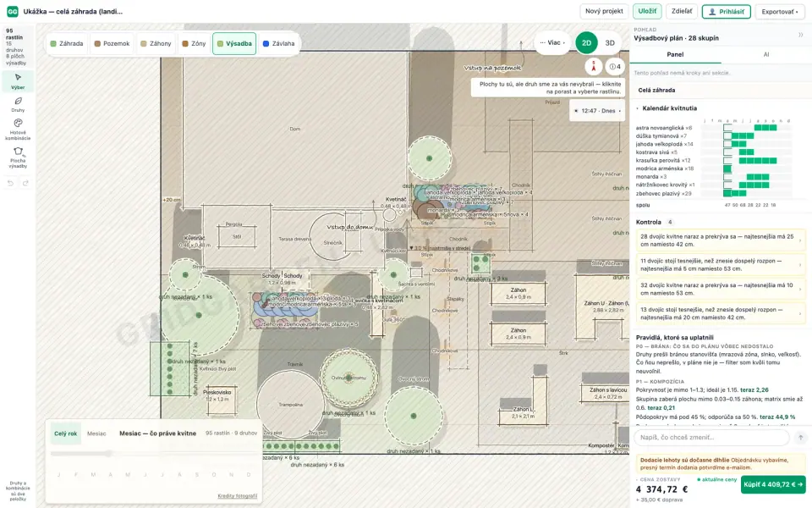Select the Celý rok tab
Screen dimensions: 812x508
pyautogui.click(x=66, y=433)
